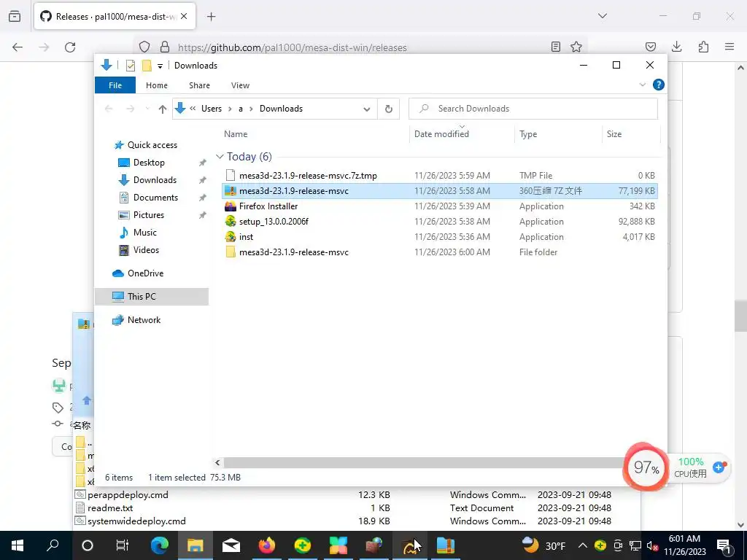This screenshot has height=560, width=747.
Task: Open the Windows Start menu
Action: (x=18, y=545)
